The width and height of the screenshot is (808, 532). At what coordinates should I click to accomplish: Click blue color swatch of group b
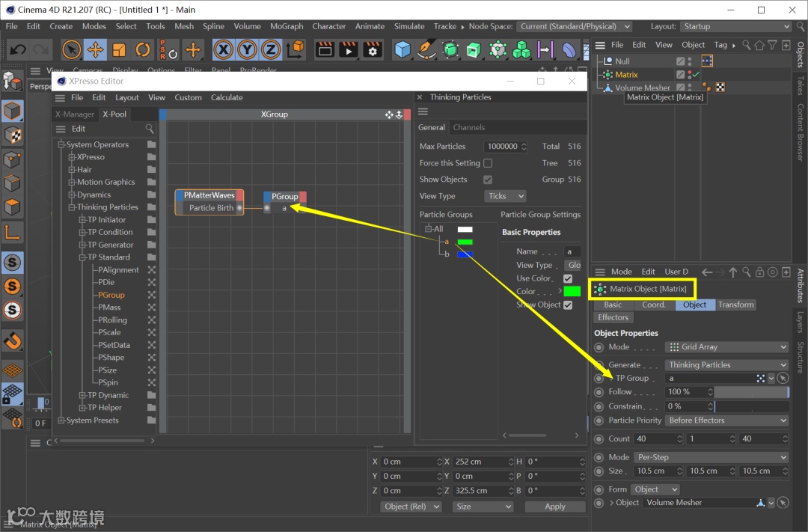pyautogui.click(x=465, y=254)
